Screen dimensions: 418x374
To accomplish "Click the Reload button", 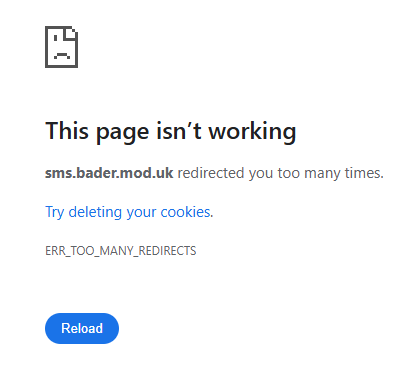I will point(82,328).
